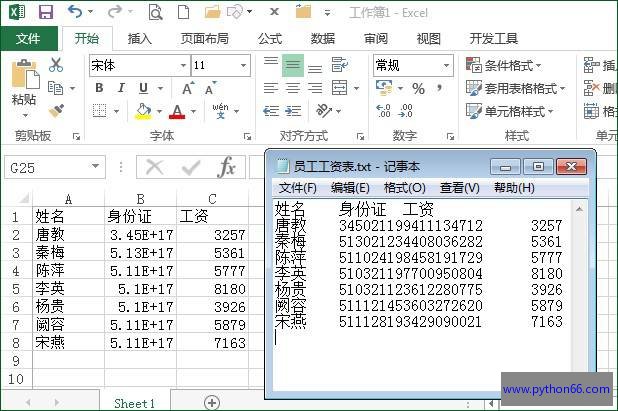Click the Open folder icon in toolbar
The image size is (618, 411).
212,12
